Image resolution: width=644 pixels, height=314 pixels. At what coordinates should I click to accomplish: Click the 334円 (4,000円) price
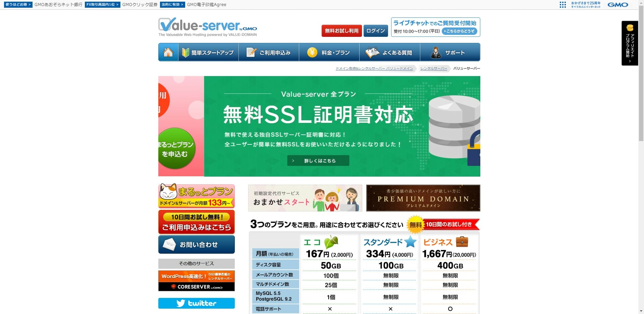[x=390, y=254]
